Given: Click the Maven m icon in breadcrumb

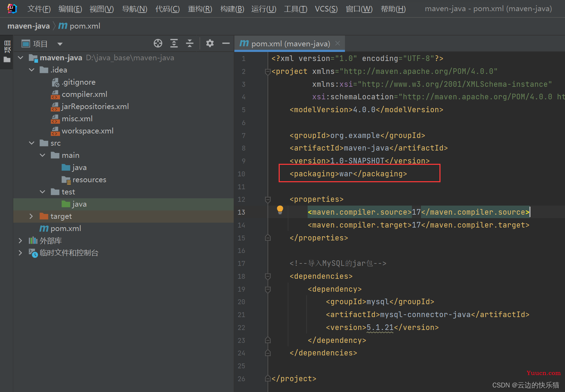Looking at the screenshot, I should [63, 26].
